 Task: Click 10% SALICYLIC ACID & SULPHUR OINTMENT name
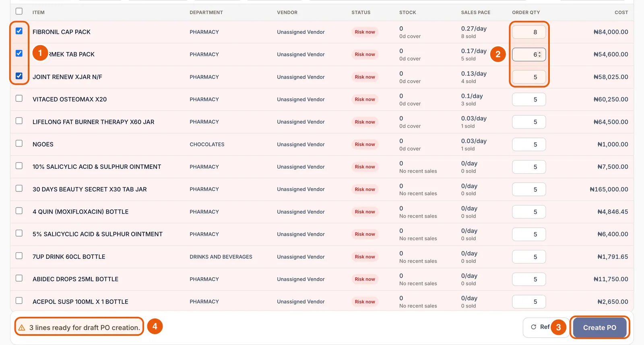pyautogui.click(x=97, y=167)
